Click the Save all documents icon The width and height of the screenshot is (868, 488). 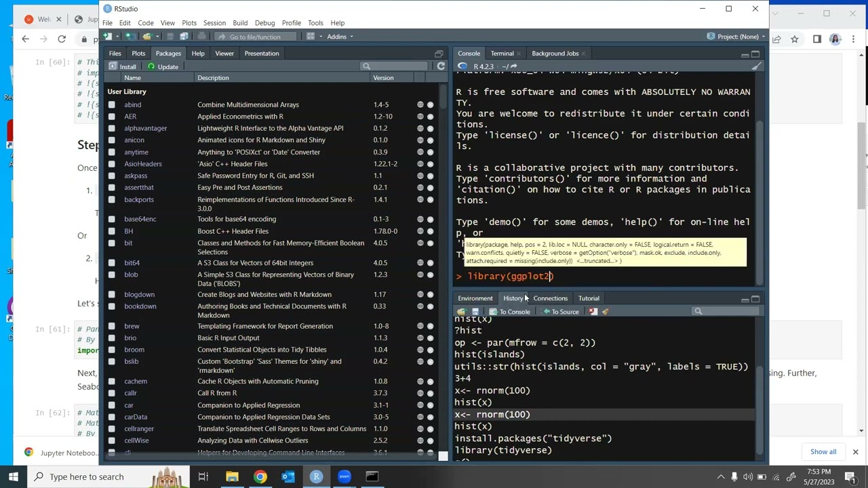pos(184,37)
